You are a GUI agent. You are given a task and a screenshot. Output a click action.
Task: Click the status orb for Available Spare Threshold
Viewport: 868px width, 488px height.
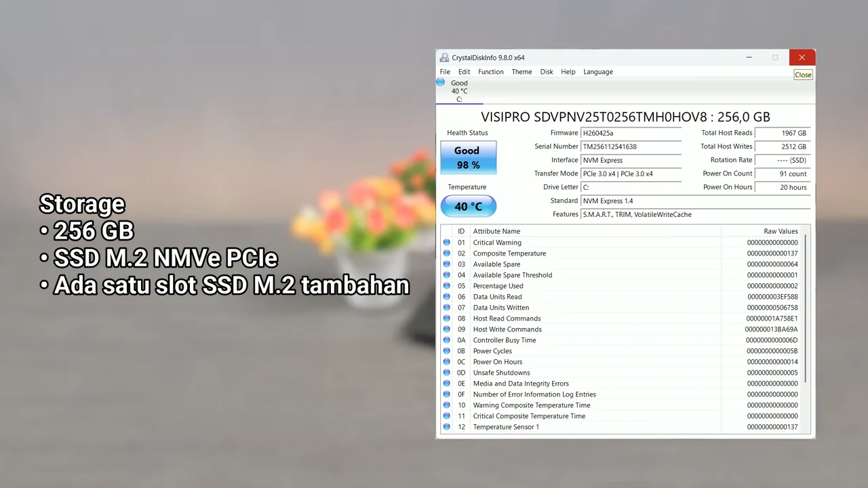coord(447,274)
